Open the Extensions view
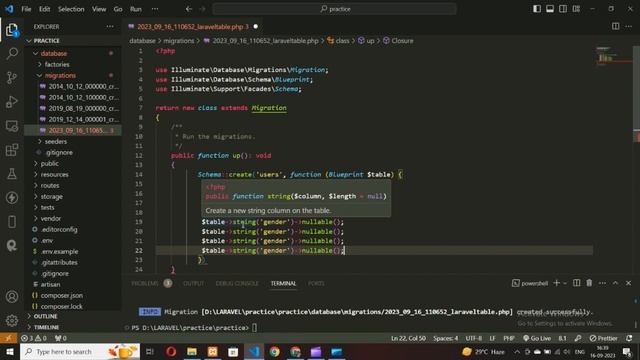The image size is (640, 360). point(12,149)
